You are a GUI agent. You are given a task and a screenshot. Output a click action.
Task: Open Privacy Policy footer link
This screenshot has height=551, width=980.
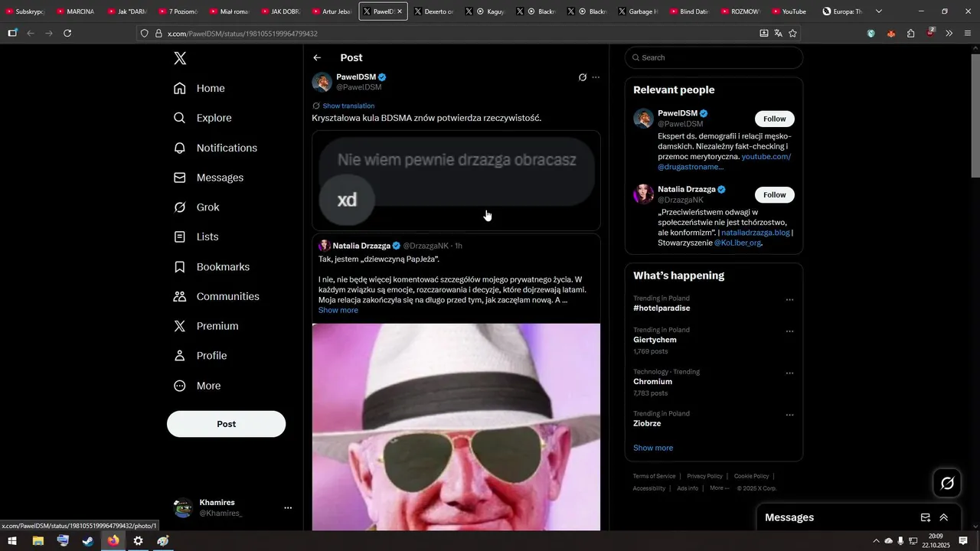click(704, 476)
